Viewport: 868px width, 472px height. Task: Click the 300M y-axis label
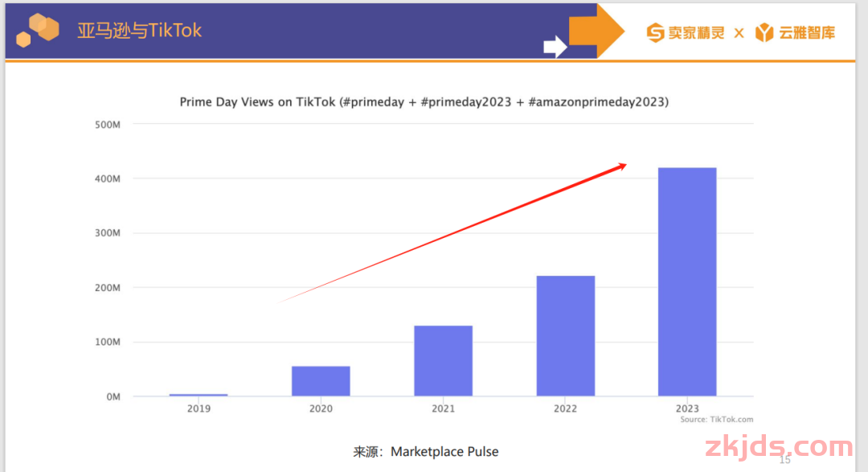108,233
